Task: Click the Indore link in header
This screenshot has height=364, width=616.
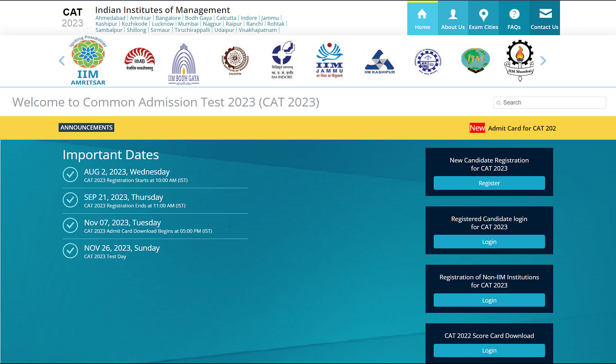Action: point(249,18)
